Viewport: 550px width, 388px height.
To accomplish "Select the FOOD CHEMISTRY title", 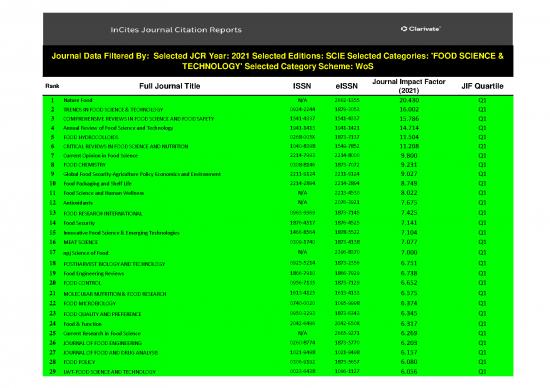I will pos(85,165).
